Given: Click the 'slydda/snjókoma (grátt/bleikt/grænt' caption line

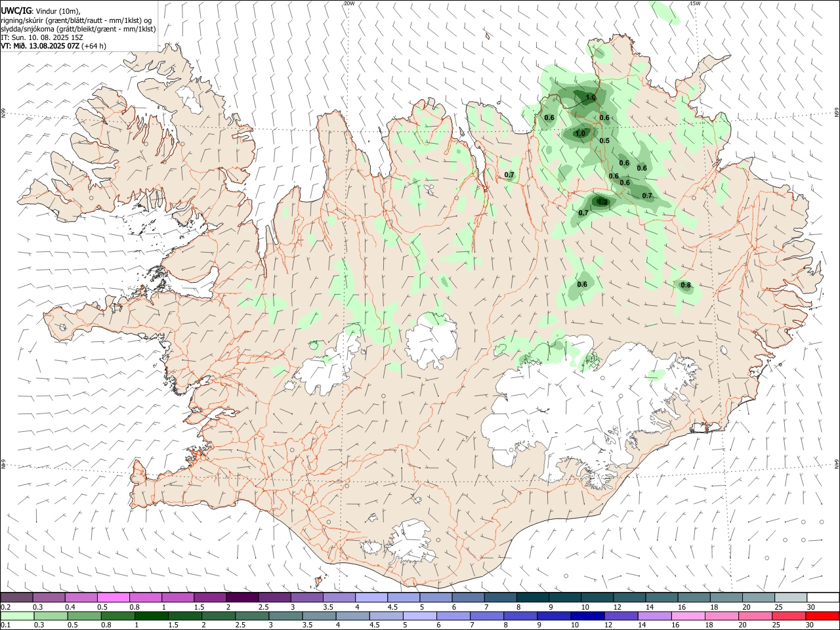Looking at the screenshot, I should [x=78, y=29].
